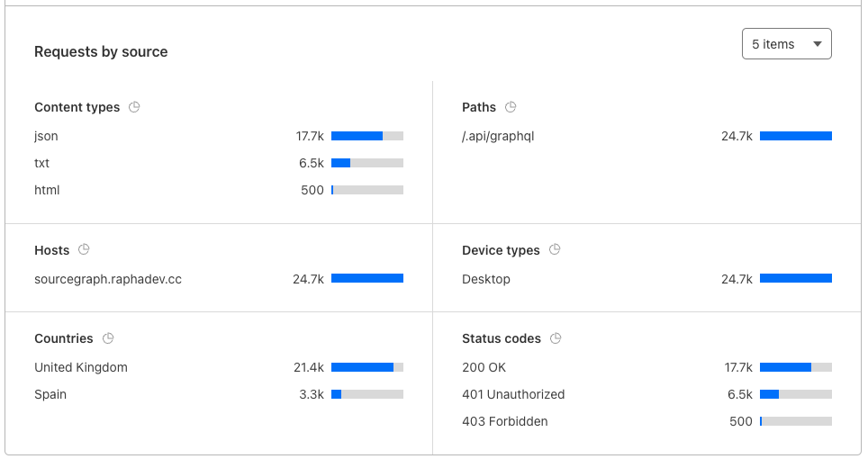
Task: Click the html content type entry
Action: coord(47,190)
